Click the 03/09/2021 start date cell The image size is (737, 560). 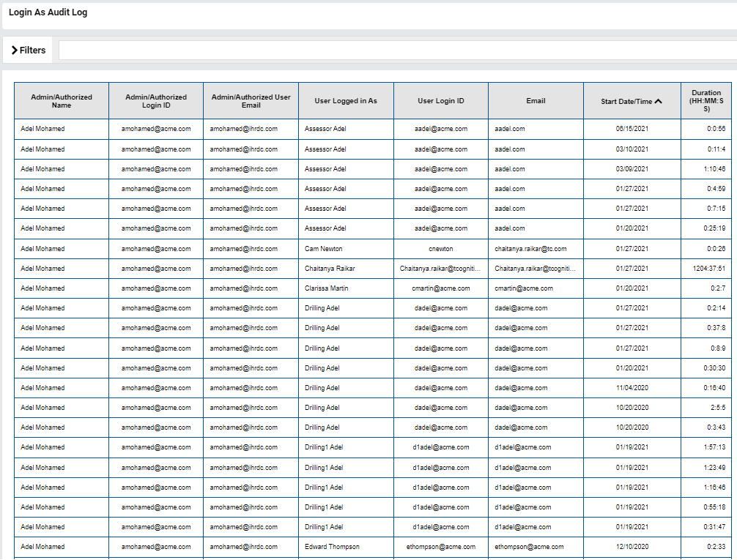pos(632,169)
